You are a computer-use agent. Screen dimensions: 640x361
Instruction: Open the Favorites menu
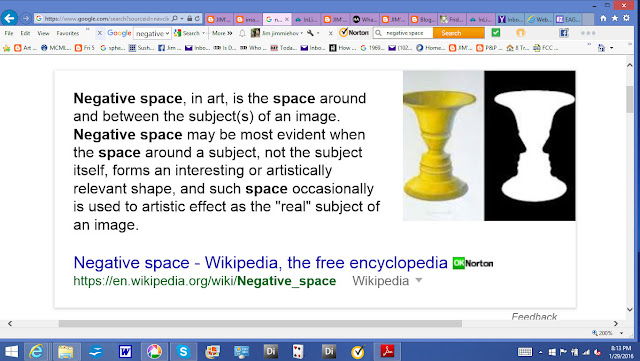coord(68,33)
